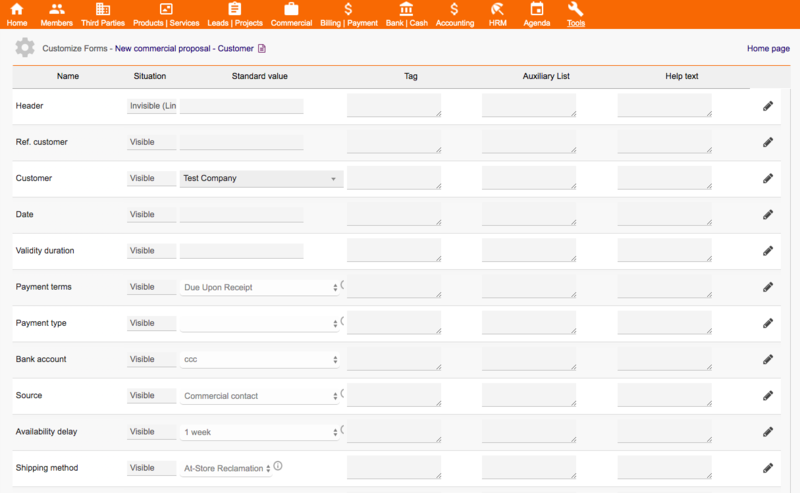Open the Tools menu
Viewport: 800px width, 493px height.
pyautogui.click(x=576, y=14)
